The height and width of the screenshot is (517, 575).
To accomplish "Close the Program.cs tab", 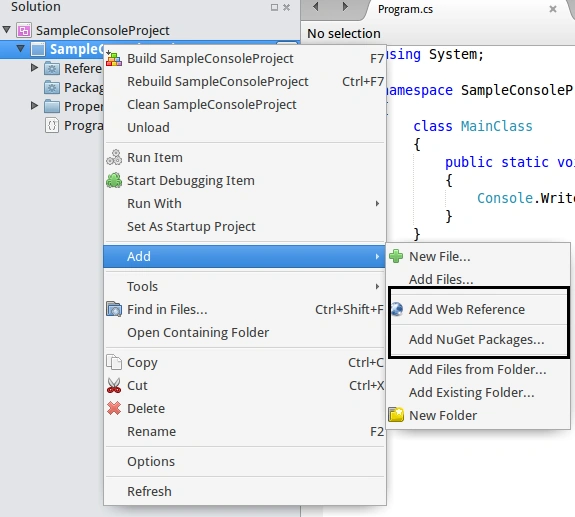I will pyautogui.click(x=553, y=9).
